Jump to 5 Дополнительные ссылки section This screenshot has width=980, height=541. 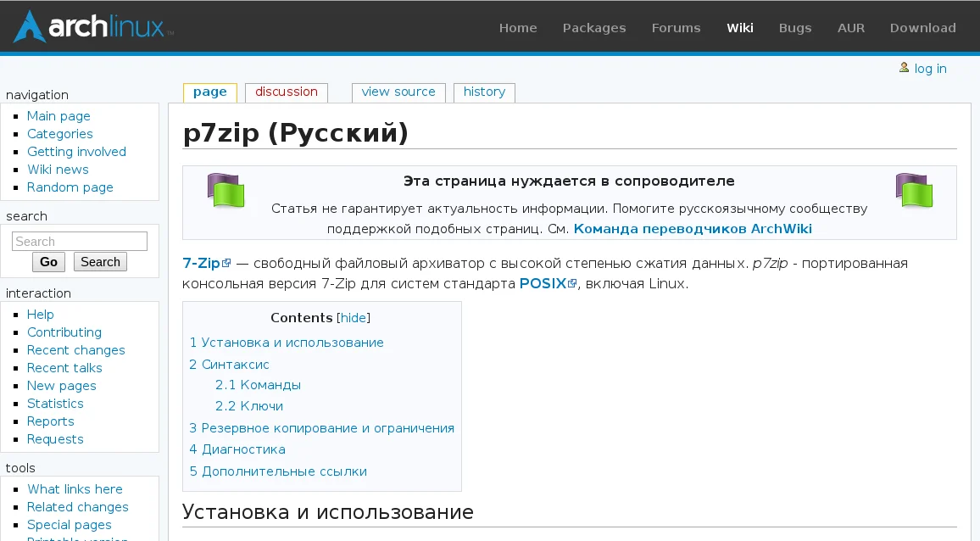click(x=278, y=471)
